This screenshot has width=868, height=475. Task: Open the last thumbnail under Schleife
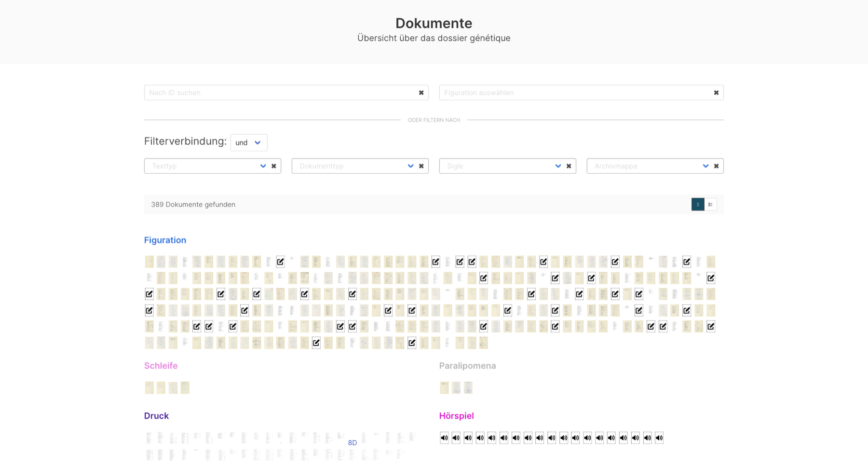pos(185,388)
